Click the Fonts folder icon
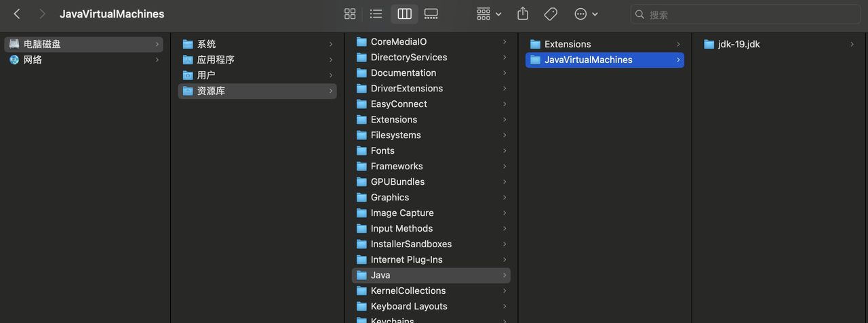 (x=361, y=150)
